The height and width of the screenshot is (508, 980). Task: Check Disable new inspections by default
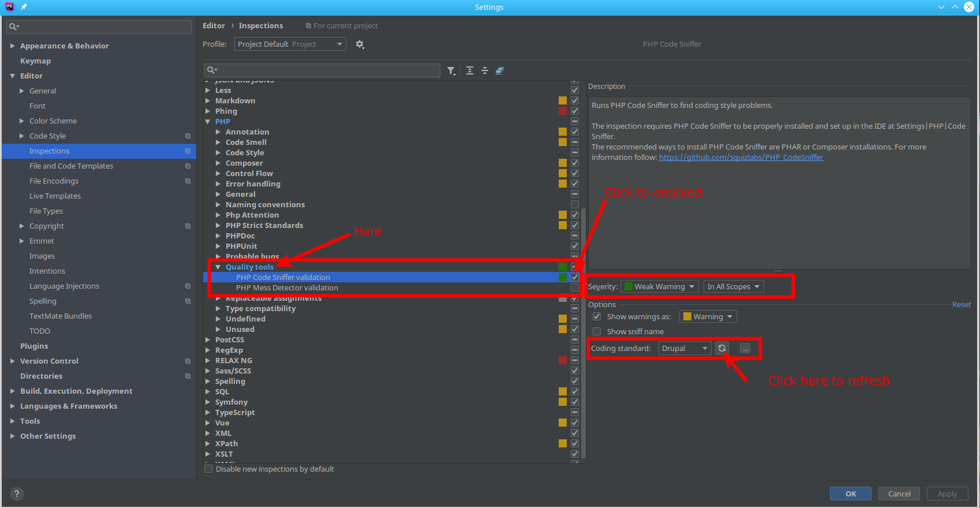click(x=208, y=469)
